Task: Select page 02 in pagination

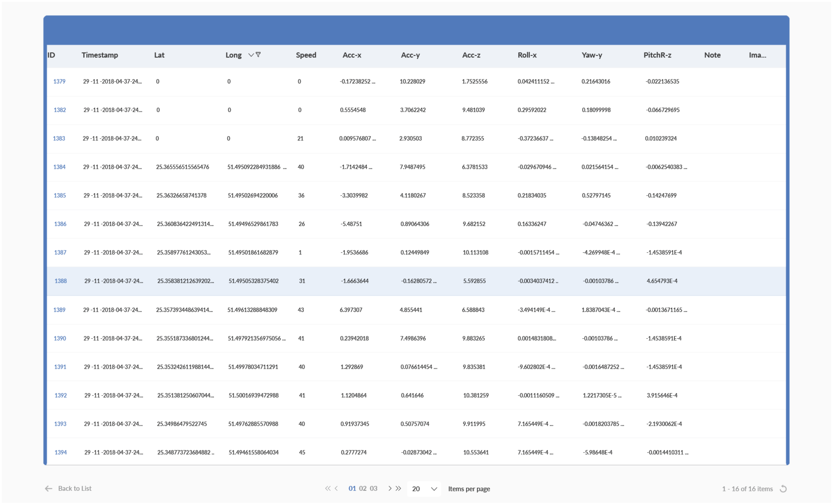Action: 363,488
